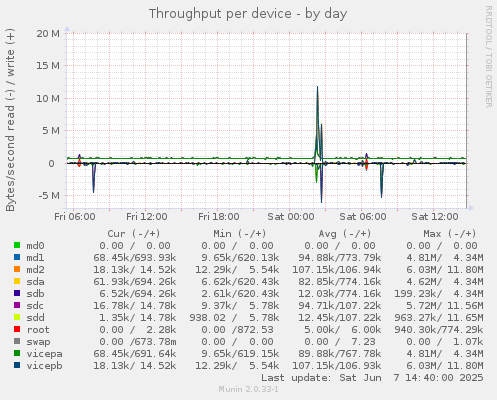
Task: Click vicepa average value '89.88k/767.78k'
Action: point(340,354)
